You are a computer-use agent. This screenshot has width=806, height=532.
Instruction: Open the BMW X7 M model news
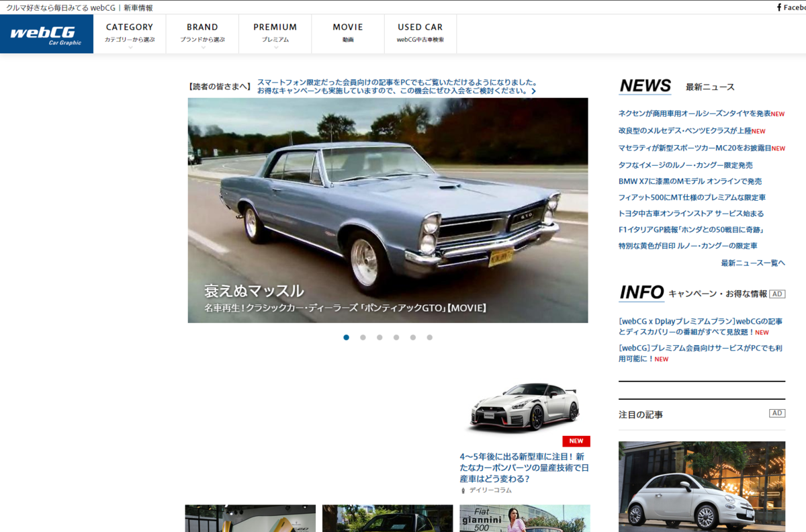coord(690,181)
